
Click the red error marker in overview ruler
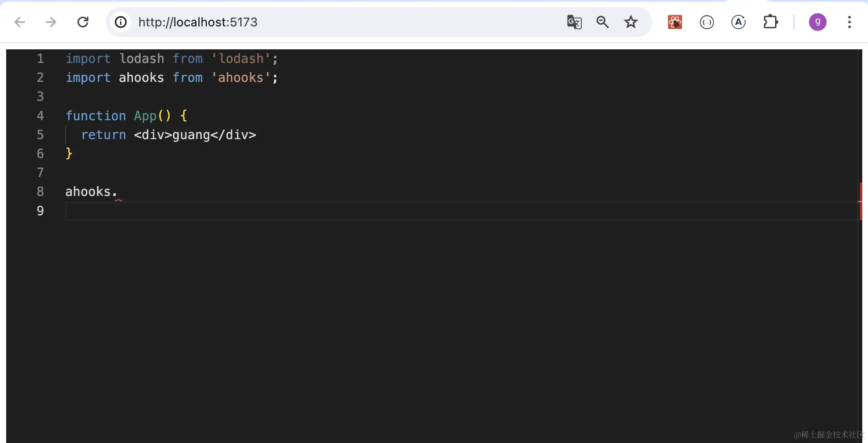coord(861,201)
